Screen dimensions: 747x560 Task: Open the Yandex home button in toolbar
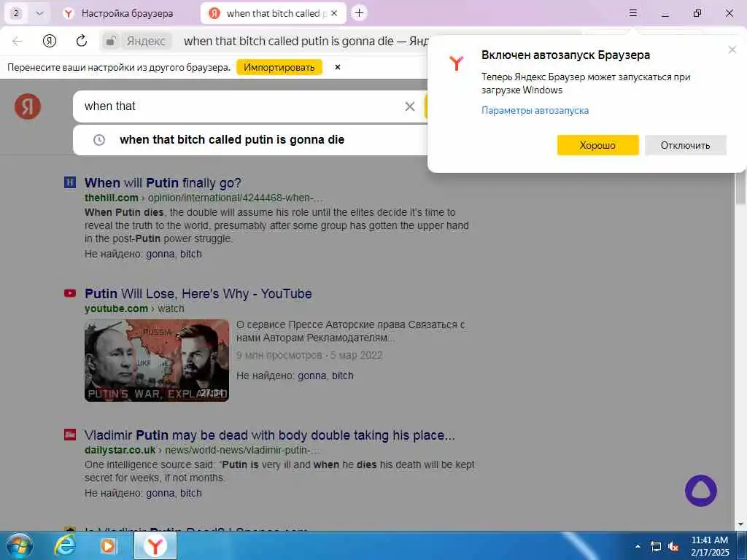(50, 41)
